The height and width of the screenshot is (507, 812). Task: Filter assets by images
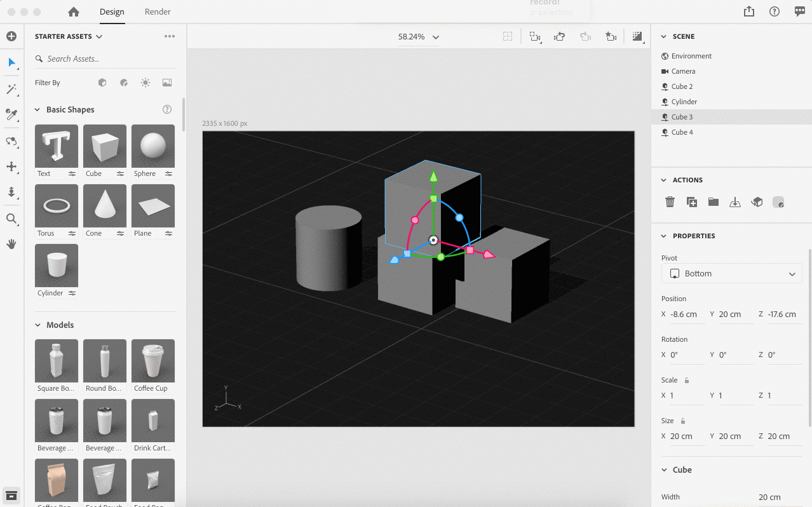(167, 83)
